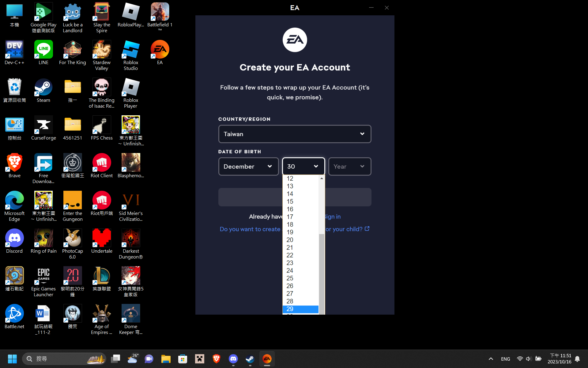Image resolution: width=588 pixels, height=368 pixels.
Task: Click the Windows Start button
Action: coord(12,359)
